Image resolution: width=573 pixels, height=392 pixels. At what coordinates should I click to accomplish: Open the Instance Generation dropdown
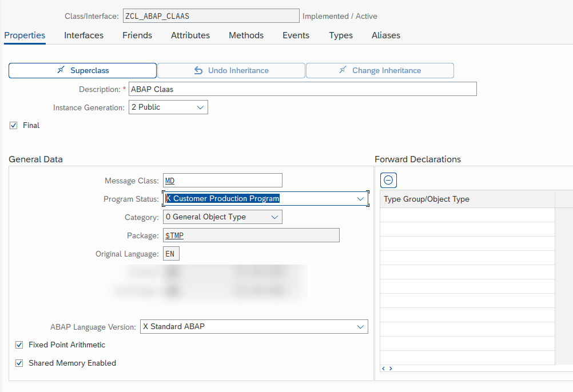[x=200, y=107]
